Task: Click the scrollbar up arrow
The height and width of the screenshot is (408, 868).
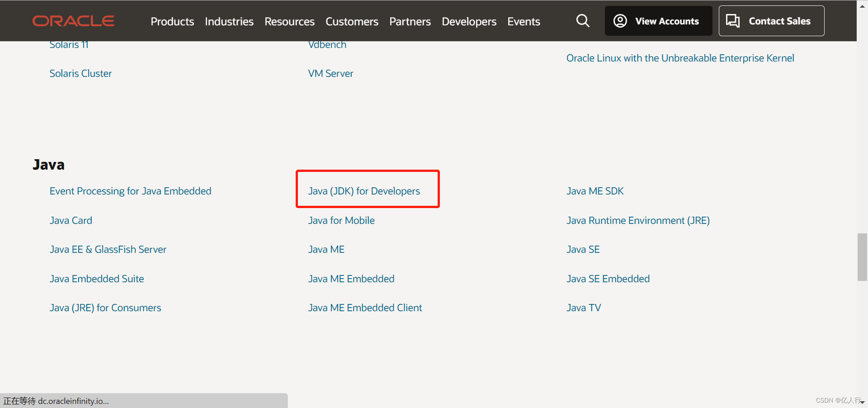Action: click(862, 6)
